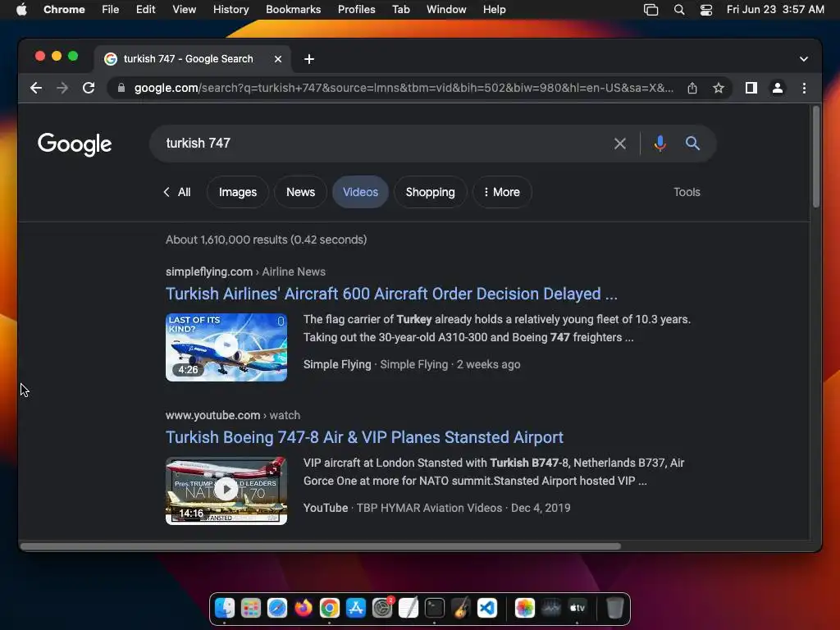Click the www.youtube.com › watch breadcrumb

(232, 415)
